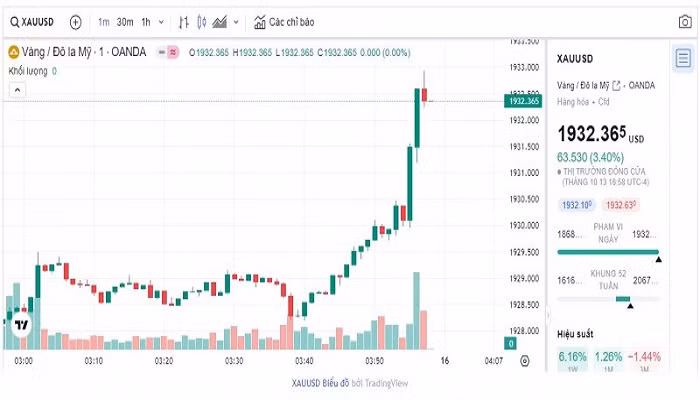Viewport: 700px width, 400px height.
Task: Click the XAUUSD symbol search magnifier
Action: coord(14,21)
